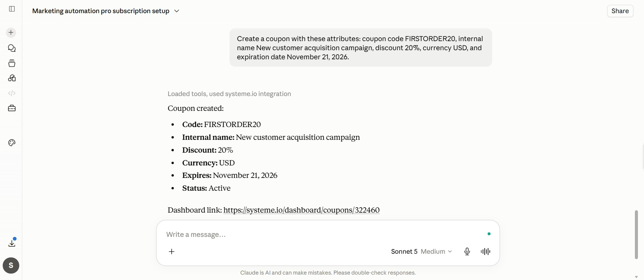Open the user profile avatar S

[x=11, y=266]
